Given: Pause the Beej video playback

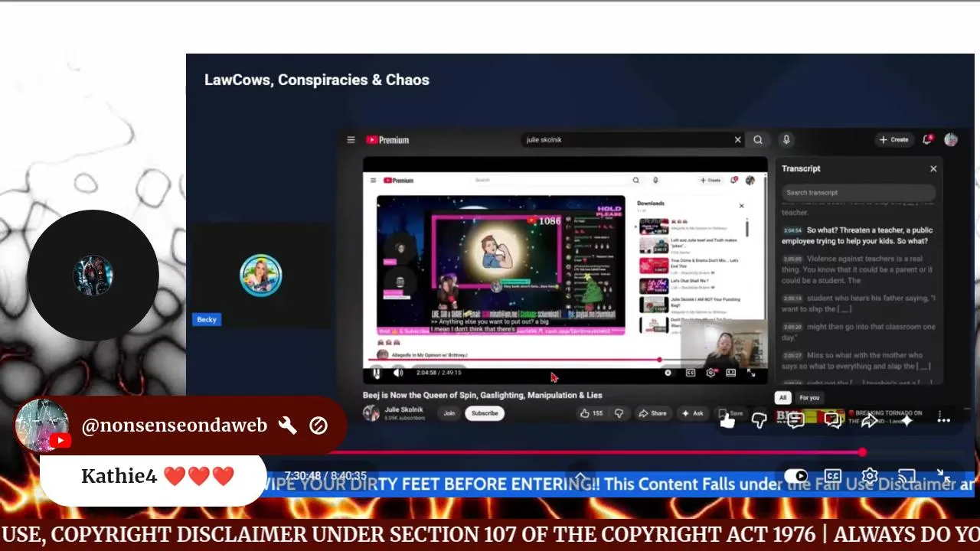Looking at the screenshot, I should pyautogui.click(x=377, y=373).
